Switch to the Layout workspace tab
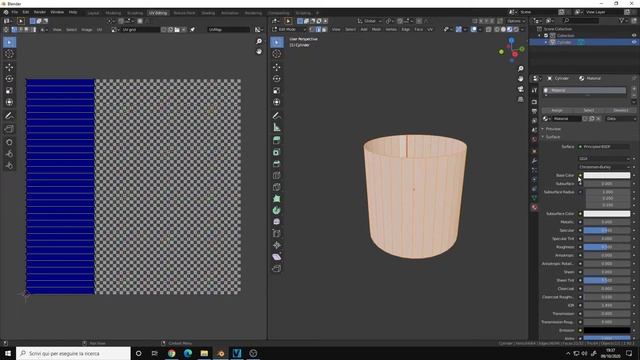This screenshot has height=360, width=640. 93,13
